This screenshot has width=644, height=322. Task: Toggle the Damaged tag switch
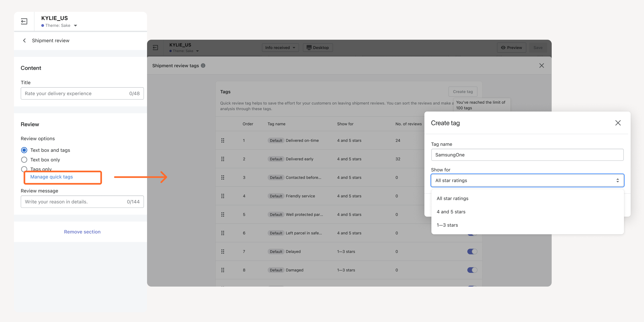click(x=472, y=270)
